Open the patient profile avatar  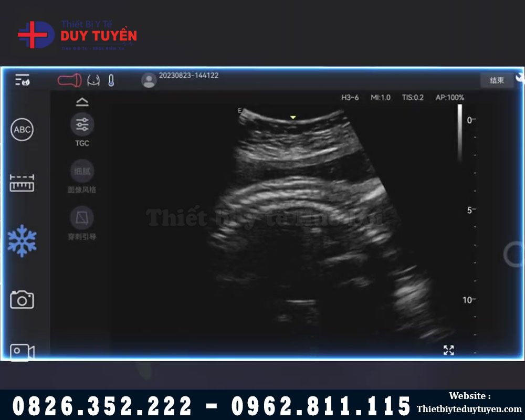click(x=149, y=80)
